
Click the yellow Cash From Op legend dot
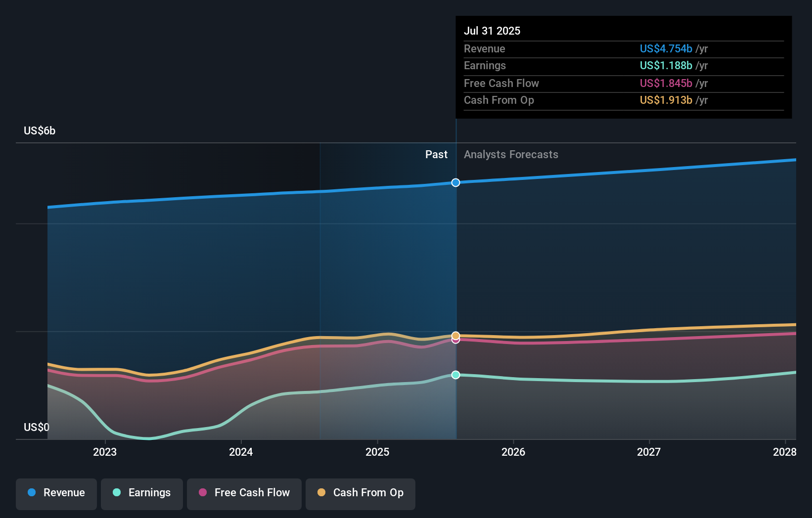pos(321,493)
